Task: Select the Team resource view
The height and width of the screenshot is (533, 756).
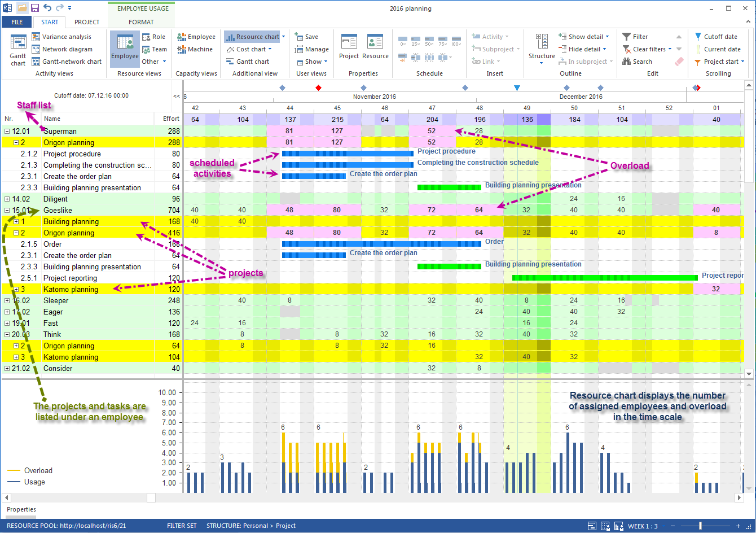Action: [x=154, y=49]
